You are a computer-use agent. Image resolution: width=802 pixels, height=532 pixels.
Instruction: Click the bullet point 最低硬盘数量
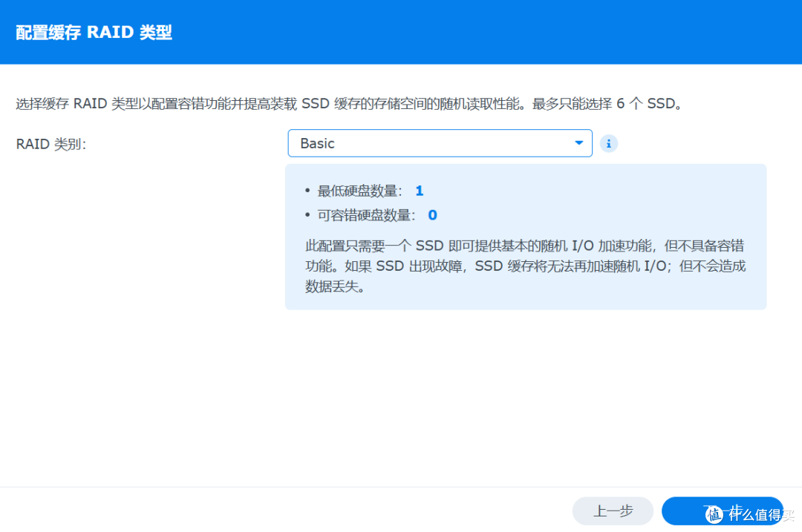[x=356, y=191]
